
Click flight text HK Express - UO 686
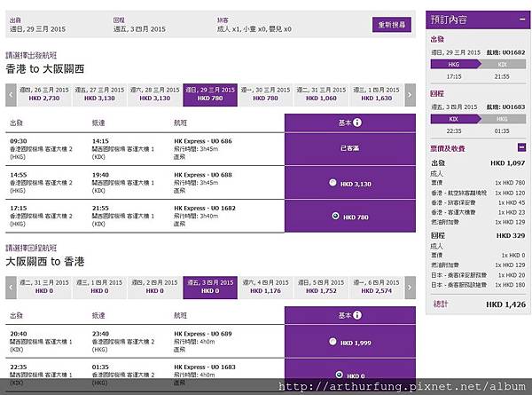coord(203,141)
